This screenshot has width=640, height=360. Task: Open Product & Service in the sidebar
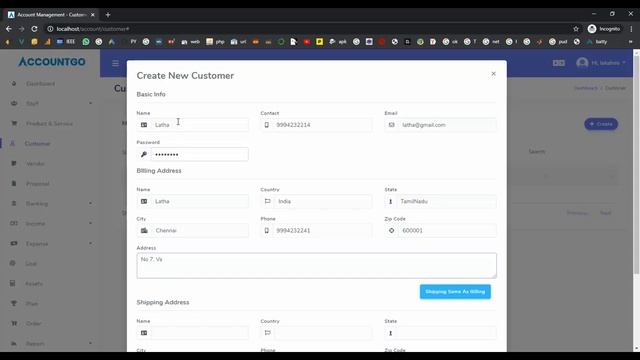coord(49,124)
